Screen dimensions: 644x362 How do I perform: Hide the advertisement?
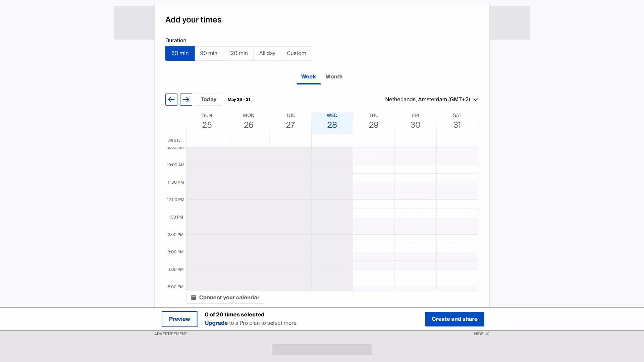coord(481,334)
